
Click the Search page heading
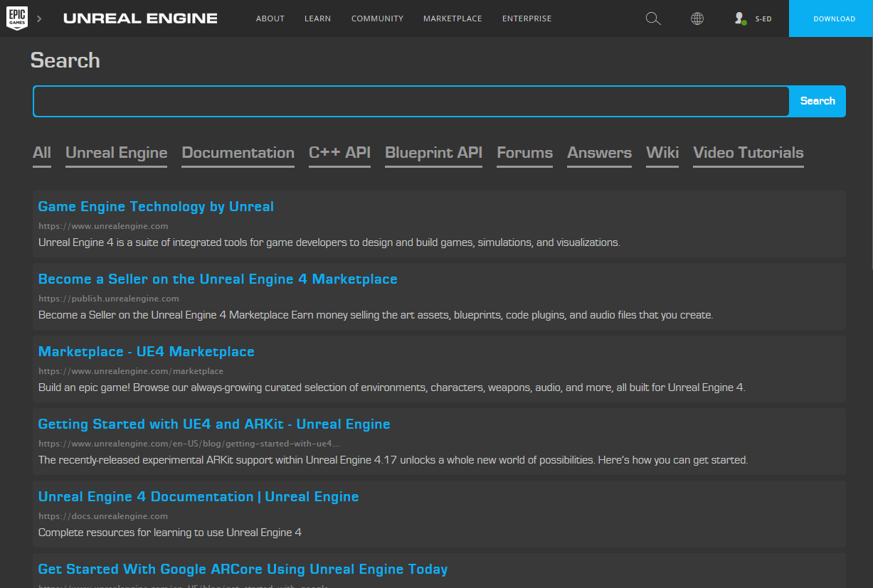coord(65,60)
